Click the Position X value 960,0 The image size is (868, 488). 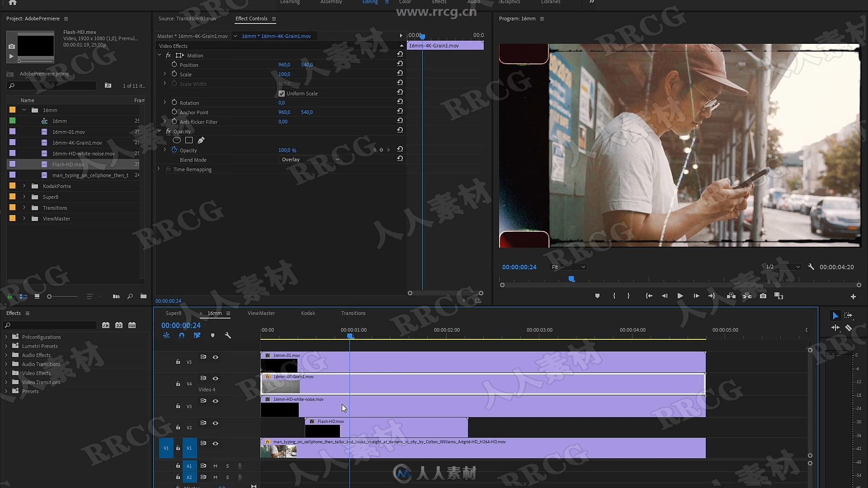(284, 65)
